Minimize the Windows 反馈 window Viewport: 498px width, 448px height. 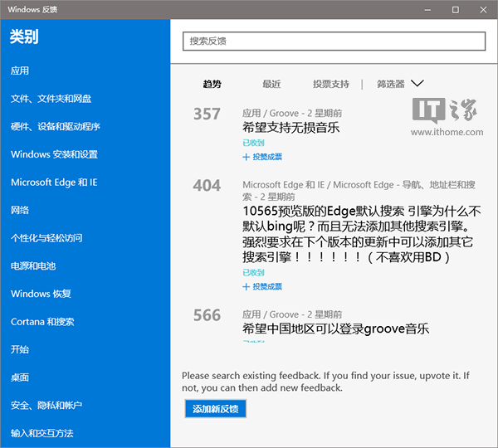427,10
